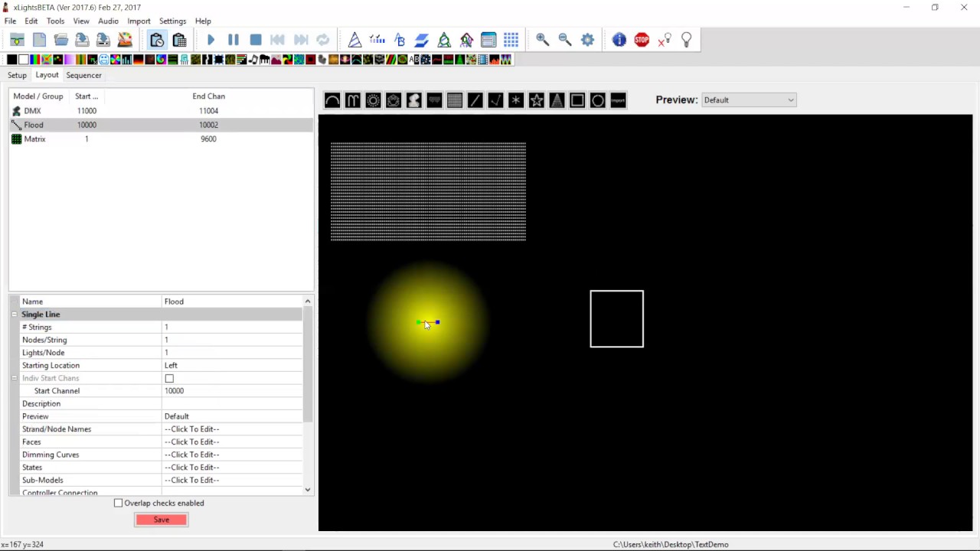Click the light bulb with red X
Screen dimensions: 980x551
tap(664, 40)
